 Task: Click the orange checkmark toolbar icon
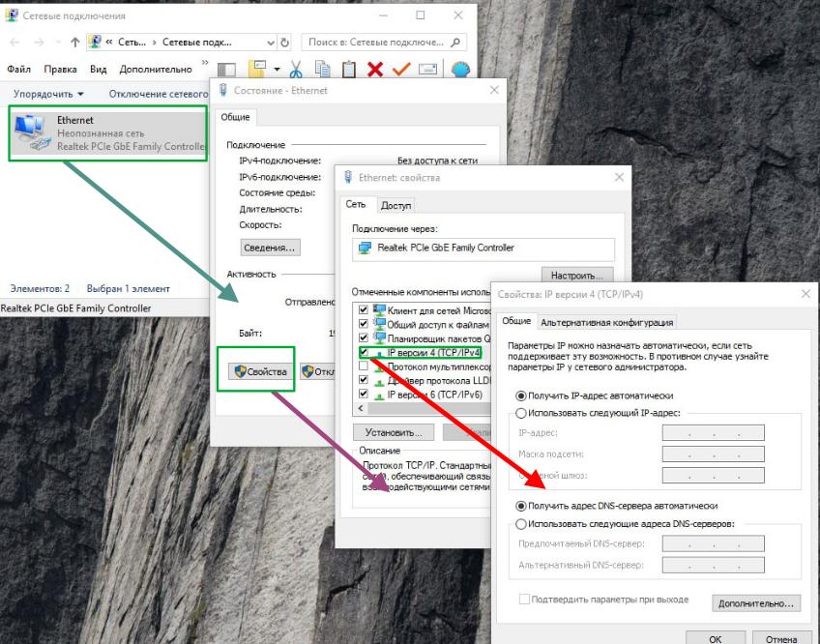pyautogui.click(x=401, y=70)
